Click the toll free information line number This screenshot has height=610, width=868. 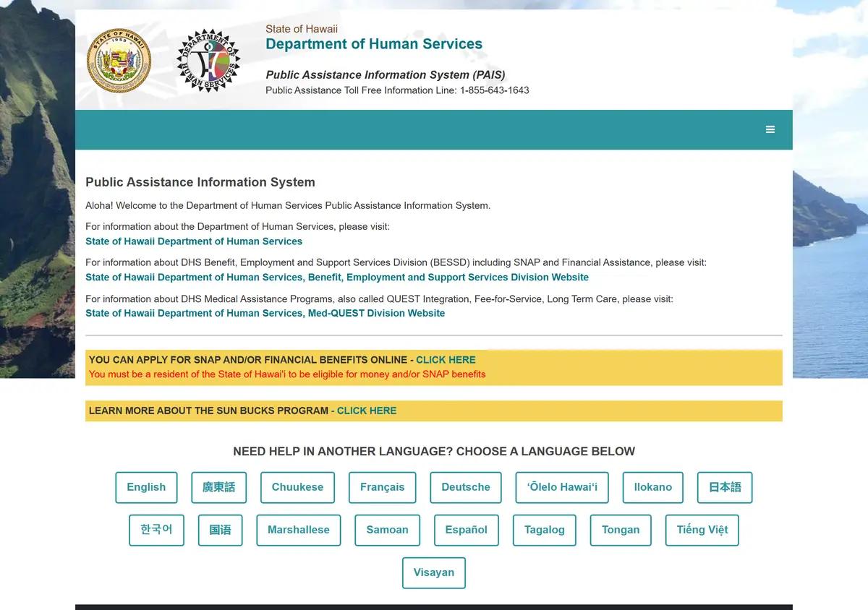pyautogui.click(x=494, y=90)
